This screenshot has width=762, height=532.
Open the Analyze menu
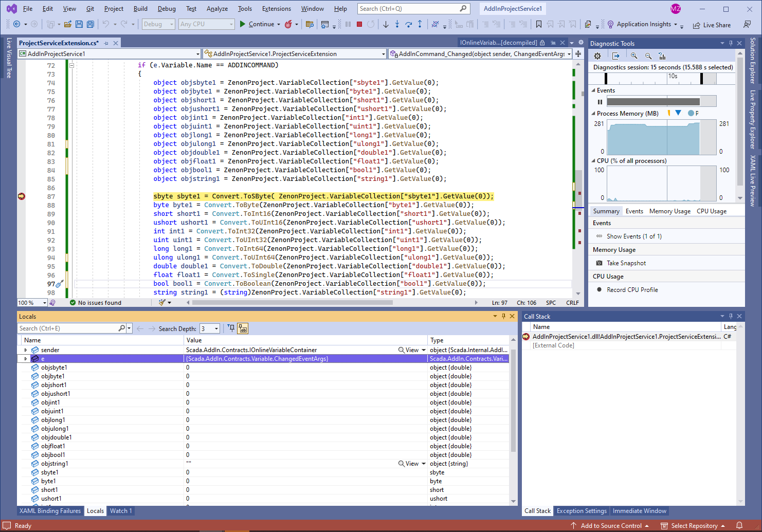[x=217, y=9]
